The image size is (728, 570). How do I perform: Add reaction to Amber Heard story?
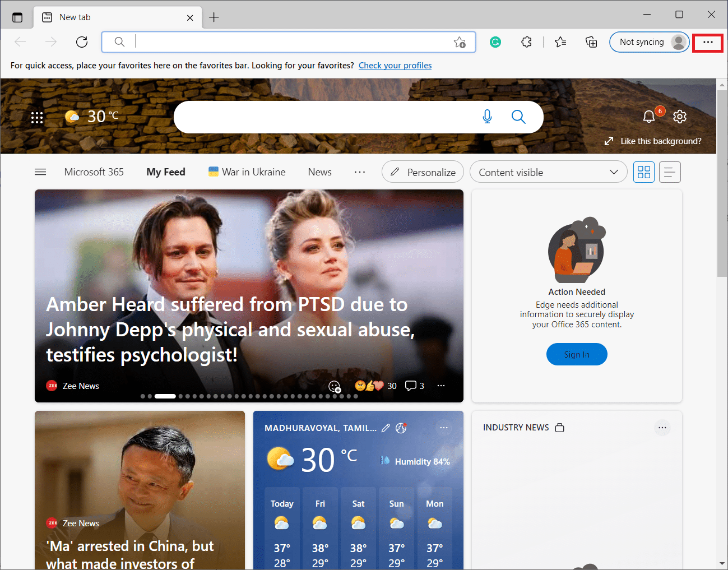click(335, 386)
